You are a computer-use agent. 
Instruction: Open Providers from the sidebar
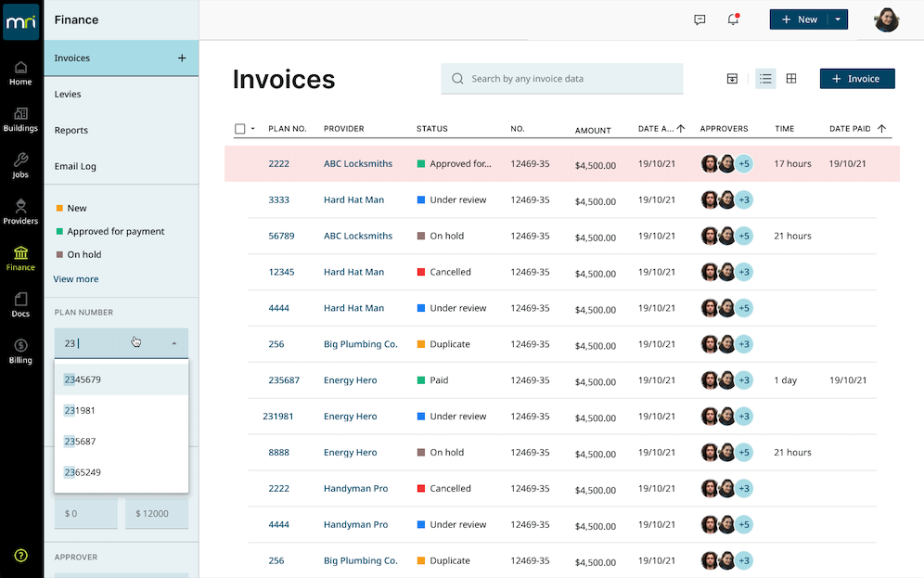20,212
